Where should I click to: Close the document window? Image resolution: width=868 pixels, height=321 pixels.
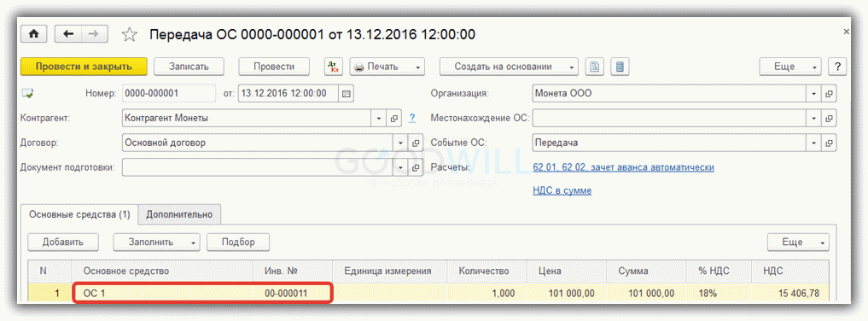[x=846, y=32]
